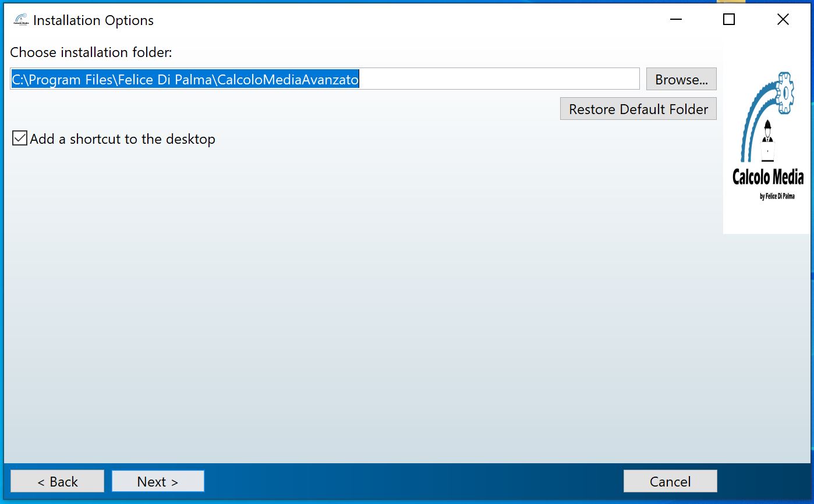Click the 'Add a shortcut to the desktop' label
The width and height of the screenshot is (814, 504).
pyautogui.click(x=123, y=139)
